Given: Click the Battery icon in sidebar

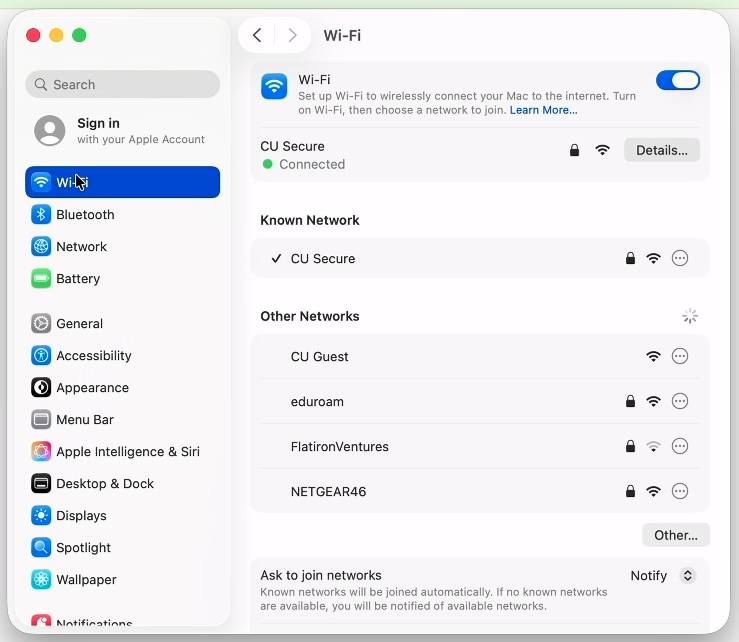Looking at the screenshot, I should (x=41, y=279).
